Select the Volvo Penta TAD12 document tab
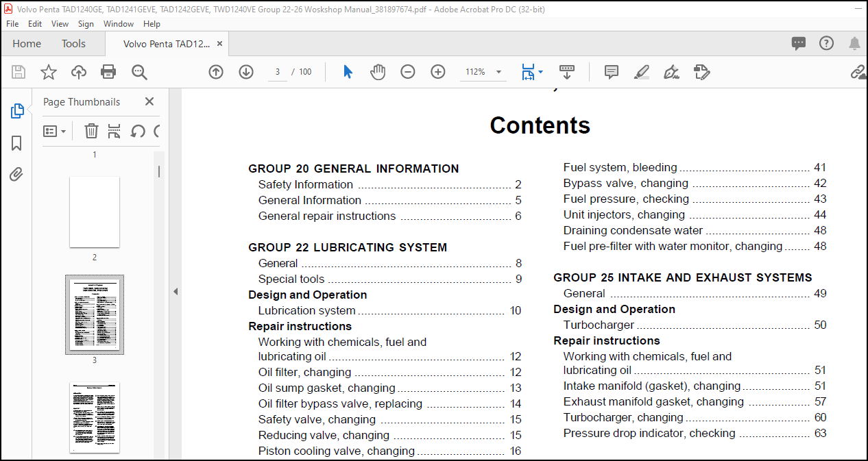The image size is (868, 461). tap(167, 43)
